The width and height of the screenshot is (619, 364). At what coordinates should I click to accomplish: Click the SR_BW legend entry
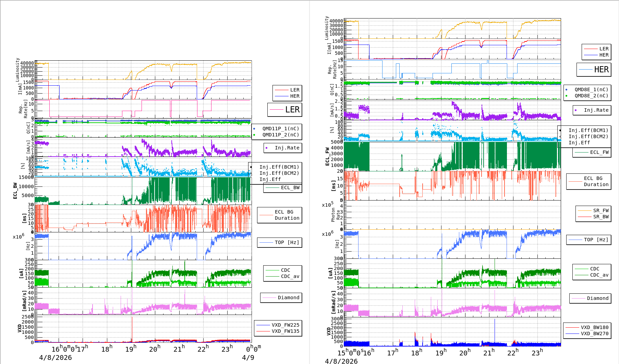[593, 217]
